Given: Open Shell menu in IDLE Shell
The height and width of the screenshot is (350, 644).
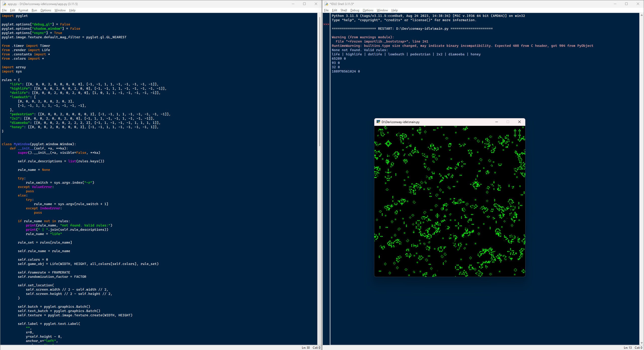Looking at the screenshot, I should tap(344, 10).
